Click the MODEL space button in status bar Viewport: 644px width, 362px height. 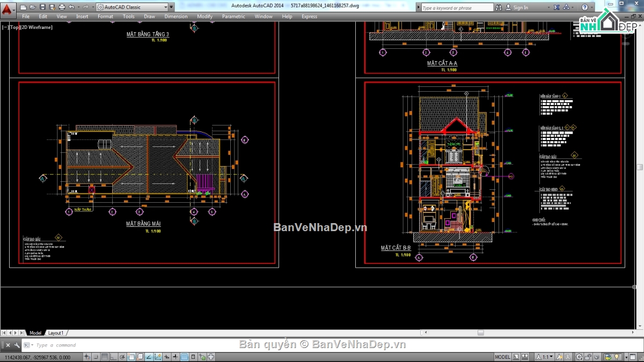coord(502,357)
